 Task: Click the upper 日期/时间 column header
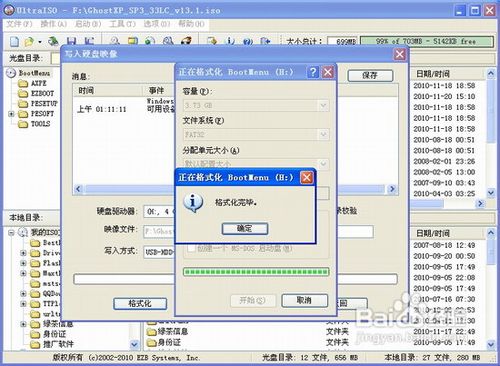tap(447, 74)
